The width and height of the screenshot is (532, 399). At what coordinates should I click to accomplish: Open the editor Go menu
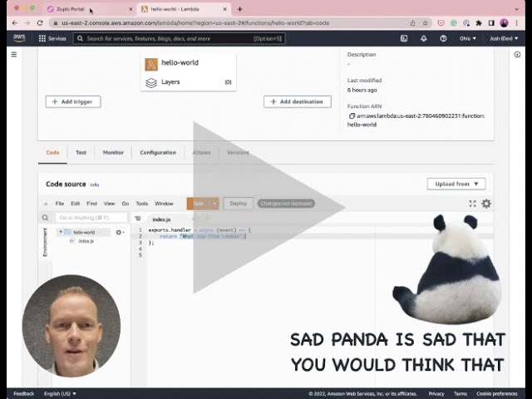pyautogui.click(x=126, y=204)
